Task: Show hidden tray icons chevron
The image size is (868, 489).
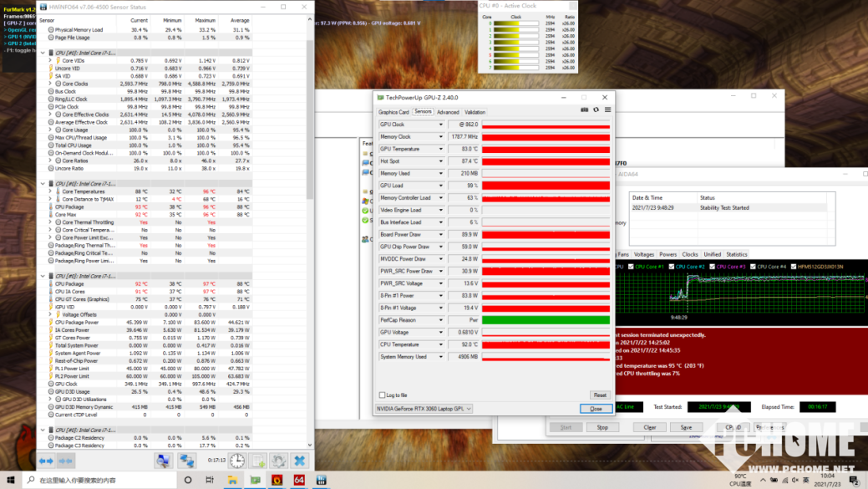Action: click(x=763, y=480)
